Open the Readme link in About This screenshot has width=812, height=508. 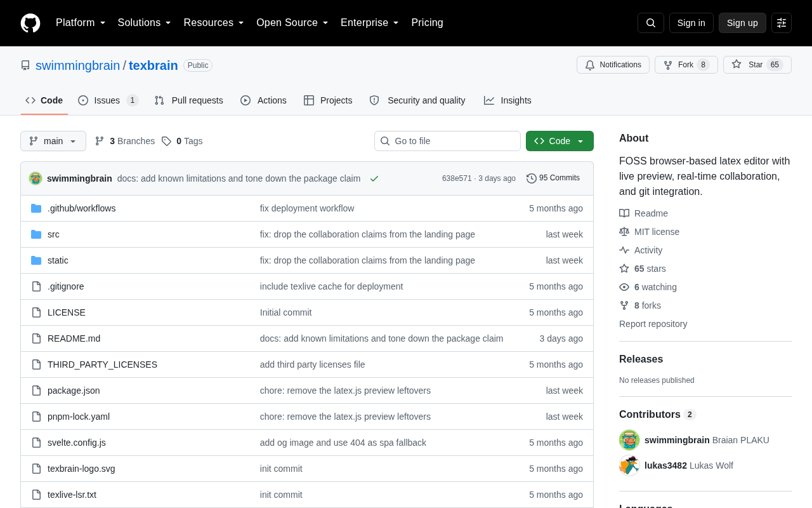(643, 213)
